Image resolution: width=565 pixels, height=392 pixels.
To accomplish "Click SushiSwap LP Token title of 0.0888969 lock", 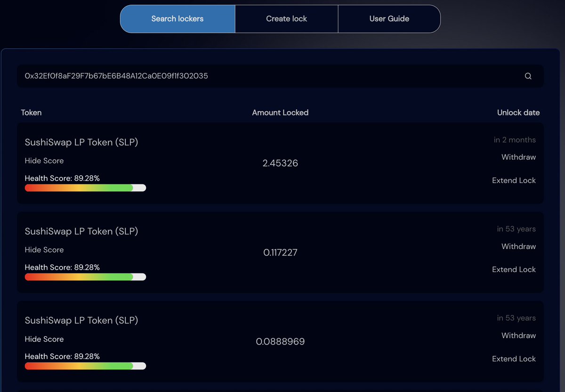I will (x=81, y=320).
